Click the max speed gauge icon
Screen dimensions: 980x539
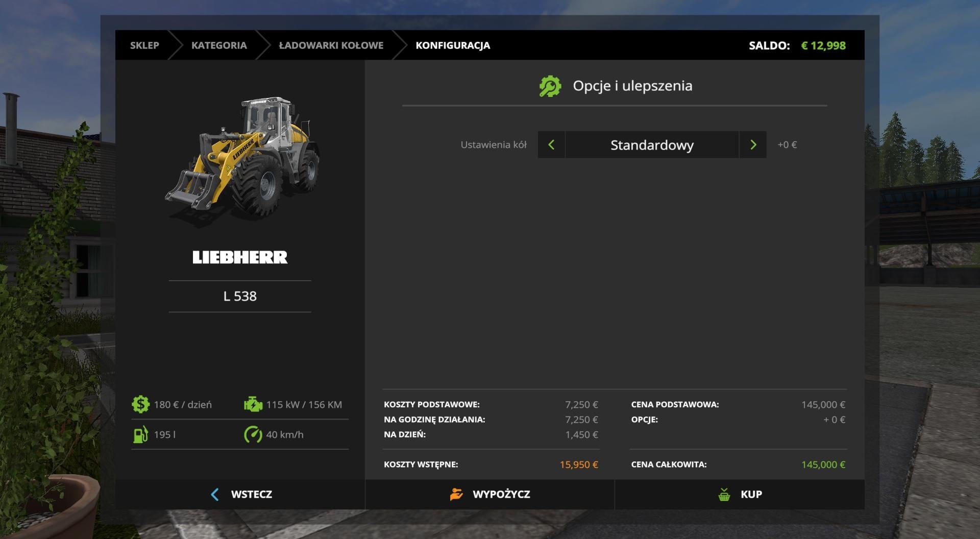pos(253,434)
